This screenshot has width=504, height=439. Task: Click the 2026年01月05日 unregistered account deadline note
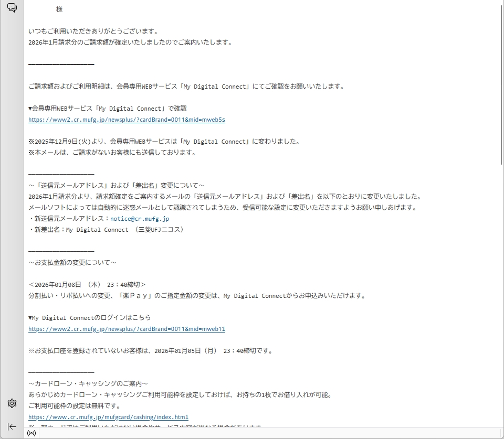tap(150, 351)
